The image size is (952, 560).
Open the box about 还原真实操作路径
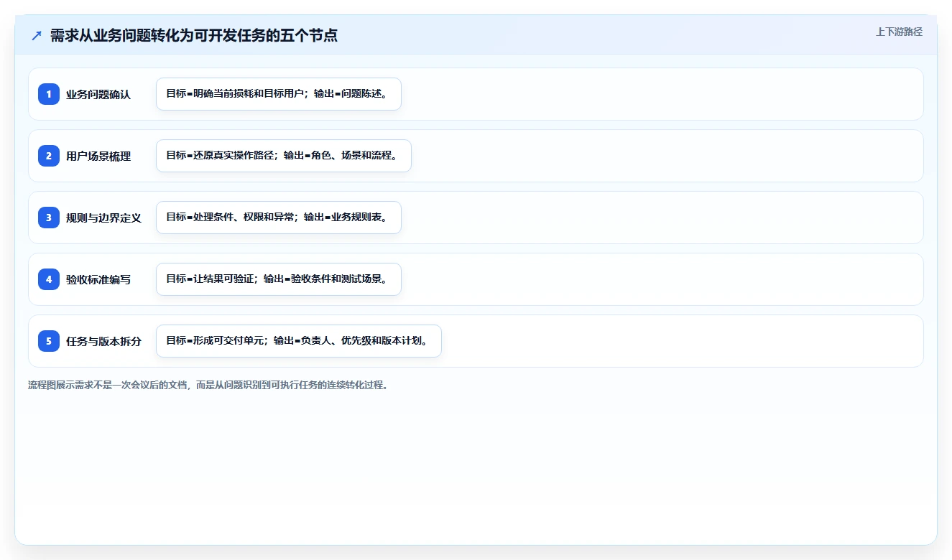coord(284,156)
